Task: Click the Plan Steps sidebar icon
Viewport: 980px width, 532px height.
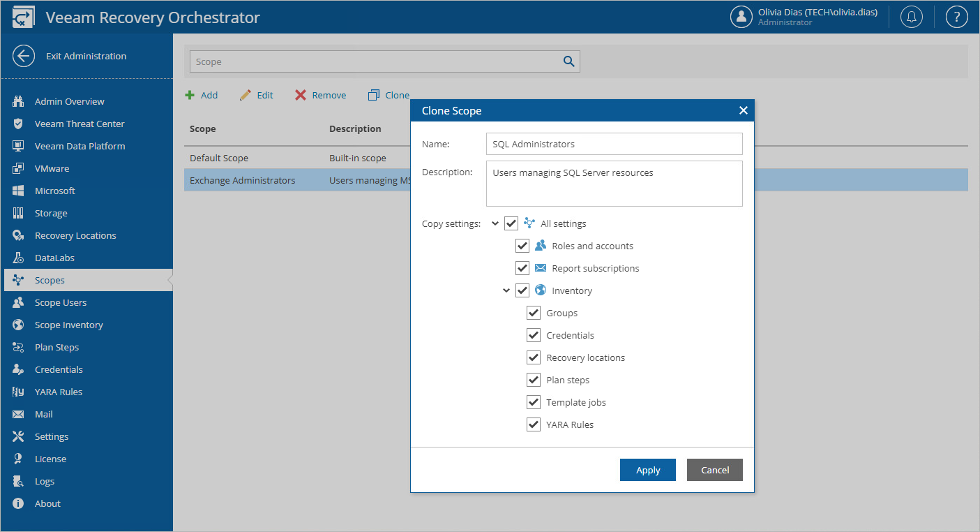Action: pos(19,347)
